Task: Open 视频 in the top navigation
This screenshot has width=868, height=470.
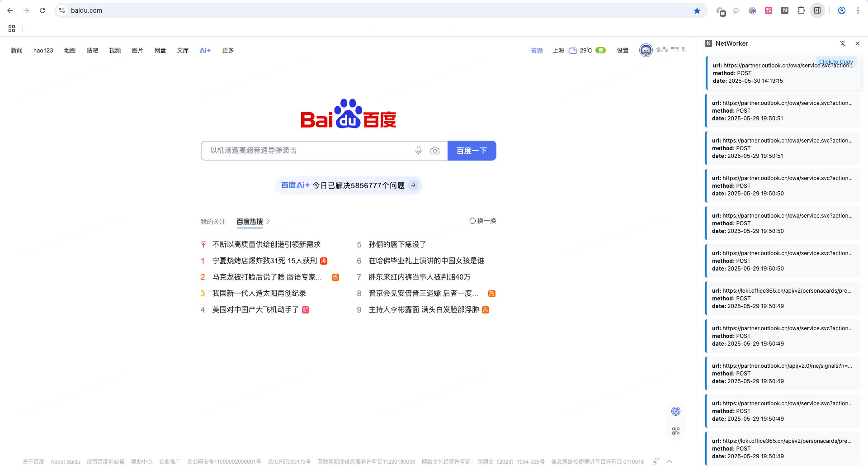Action: click(x=115, y=50)
